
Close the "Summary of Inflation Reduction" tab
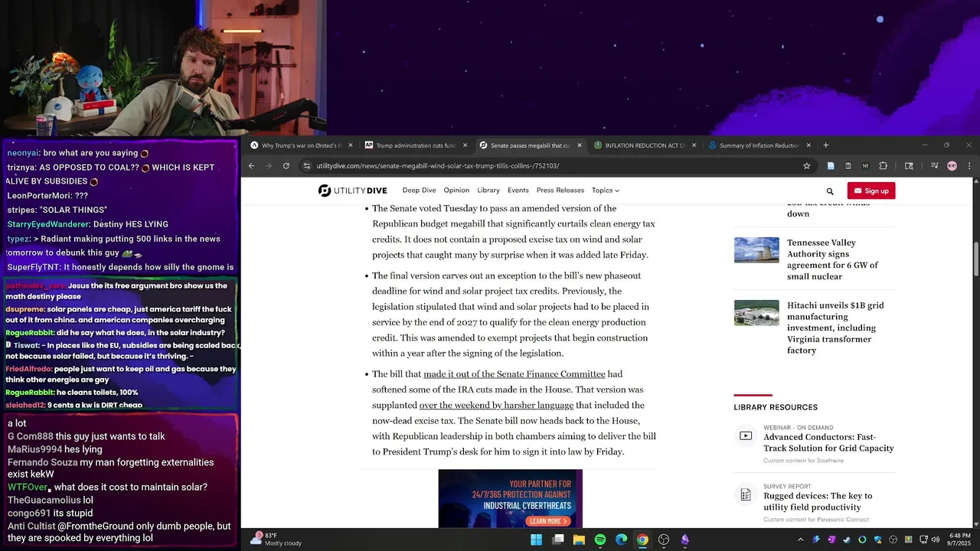(x=808, y=145)
